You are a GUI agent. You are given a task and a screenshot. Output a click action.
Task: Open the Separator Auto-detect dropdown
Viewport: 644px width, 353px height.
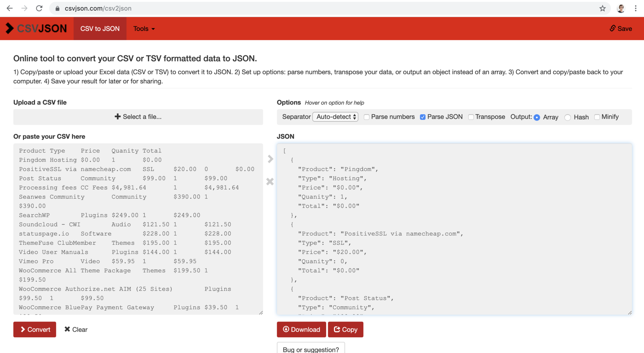click(x=335, y=117)
